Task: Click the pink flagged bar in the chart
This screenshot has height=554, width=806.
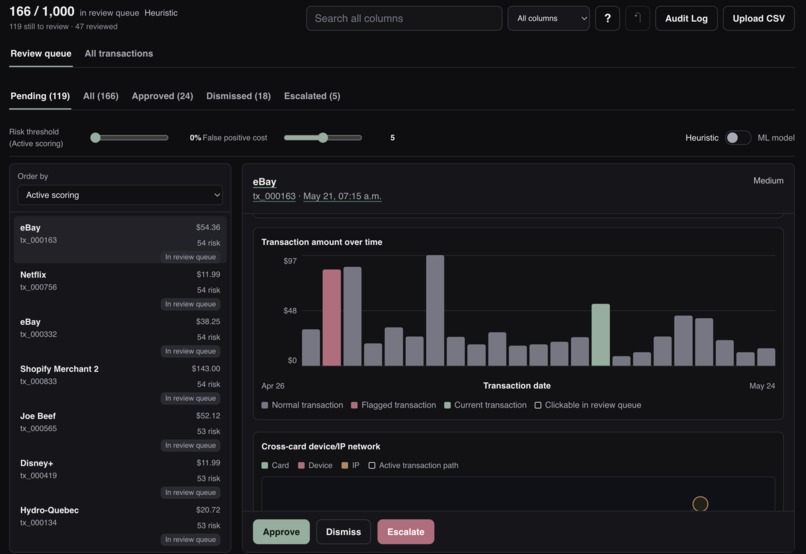Action: click(x=332, y=318)
